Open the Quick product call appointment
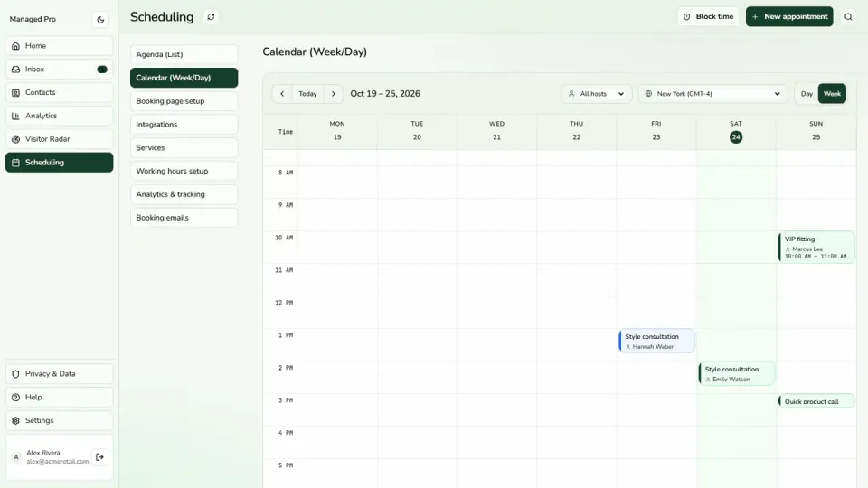This screenshot has height=488, width=868. click(x=816, y=401)
